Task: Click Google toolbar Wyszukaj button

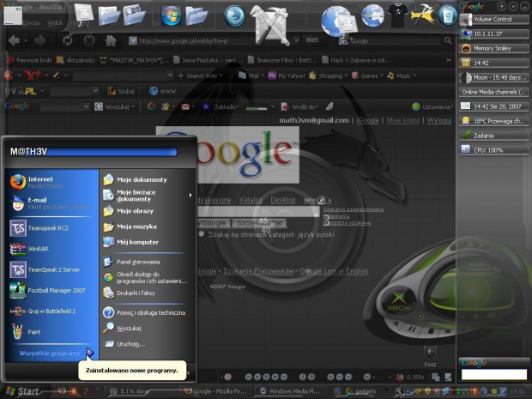Action: click(x=114, y=106)
